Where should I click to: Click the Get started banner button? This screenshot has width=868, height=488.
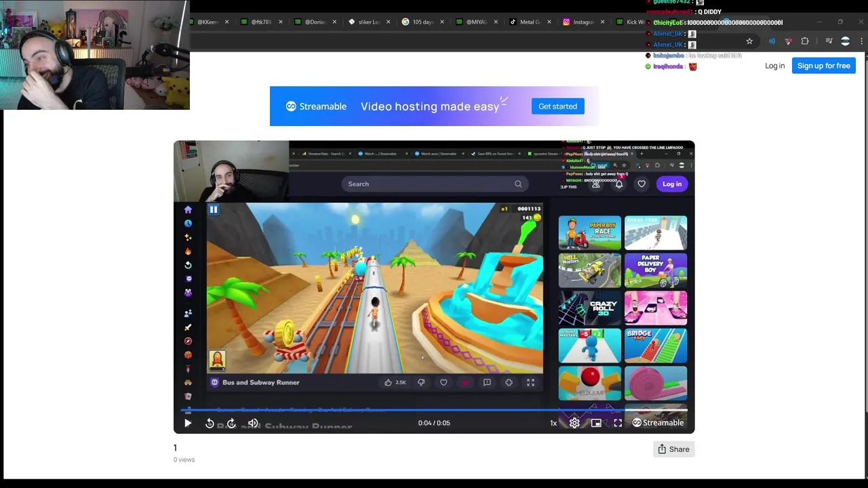coord(557,106)
